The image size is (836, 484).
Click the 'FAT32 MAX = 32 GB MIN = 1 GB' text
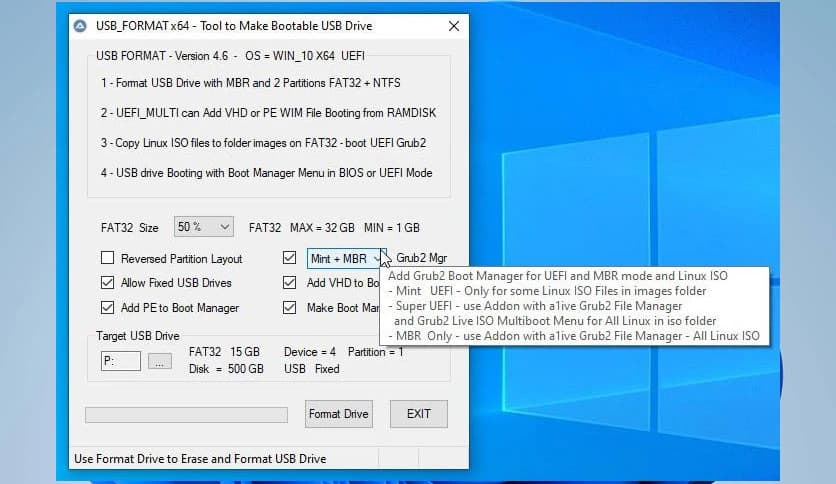click(334, 228)
